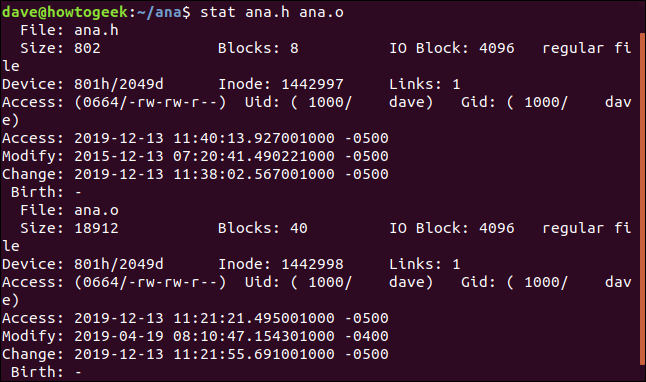
Task: Click ana.o Change time 11:21:55.691001000
Action: 254,354
